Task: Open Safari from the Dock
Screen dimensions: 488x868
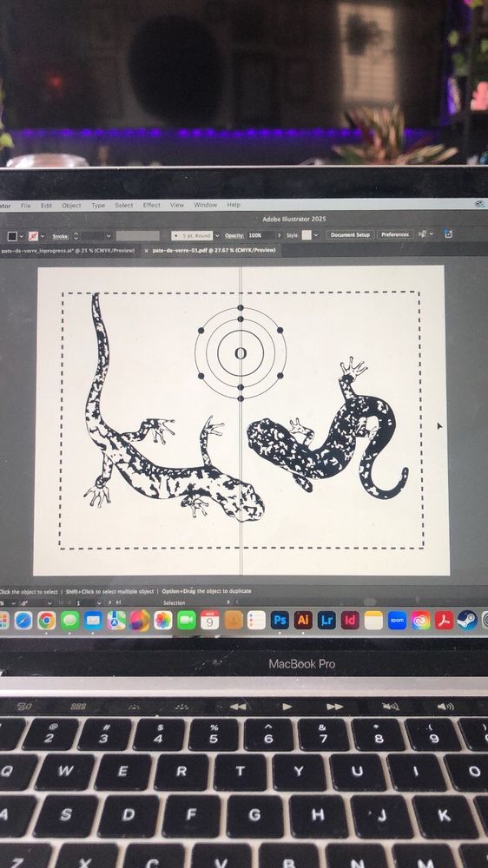Action: tap(23, 621)
